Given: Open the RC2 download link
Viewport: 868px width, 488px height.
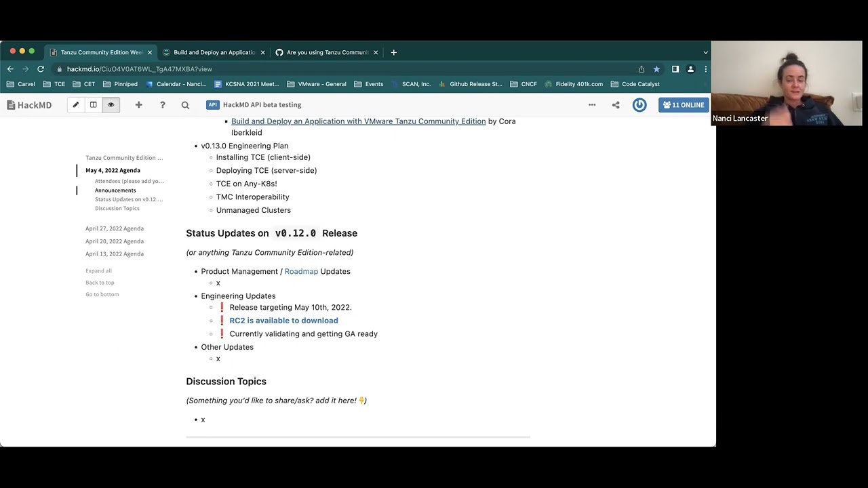Looking at the screenshot, I should pyautogui.click(x=283, y=320).
